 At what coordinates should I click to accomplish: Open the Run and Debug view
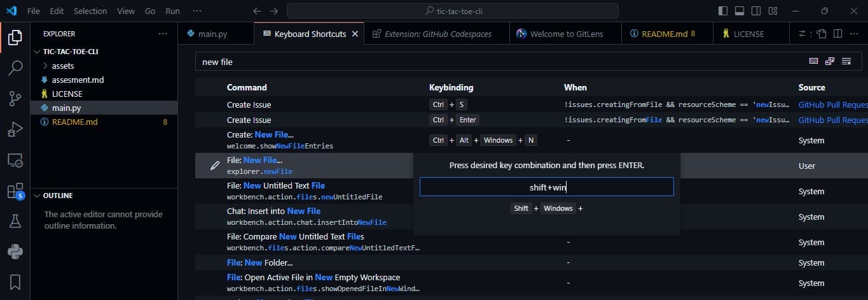[x=15, y=129]
